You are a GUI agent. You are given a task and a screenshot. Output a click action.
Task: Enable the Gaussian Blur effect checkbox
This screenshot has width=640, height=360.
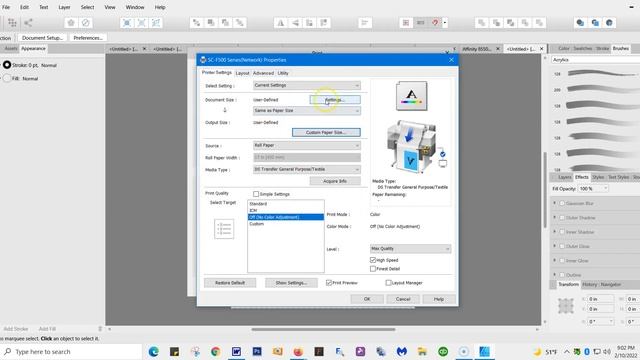562,203
